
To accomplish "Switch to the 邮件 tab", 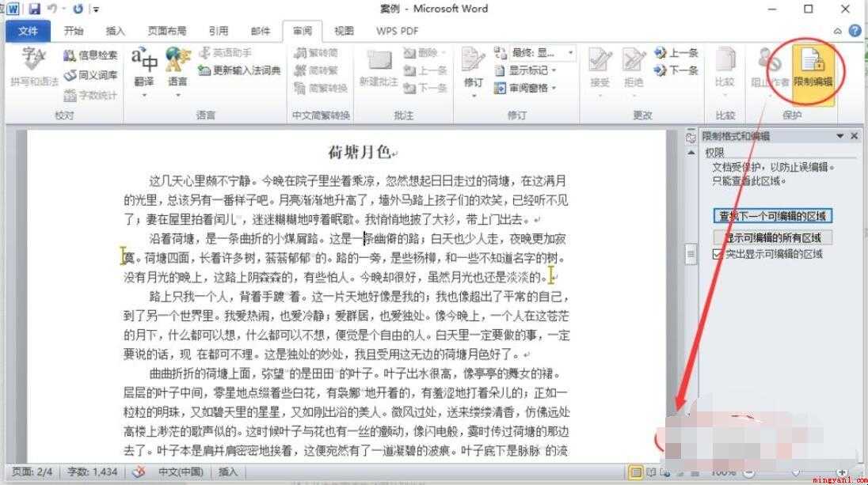I will (261, 31).
